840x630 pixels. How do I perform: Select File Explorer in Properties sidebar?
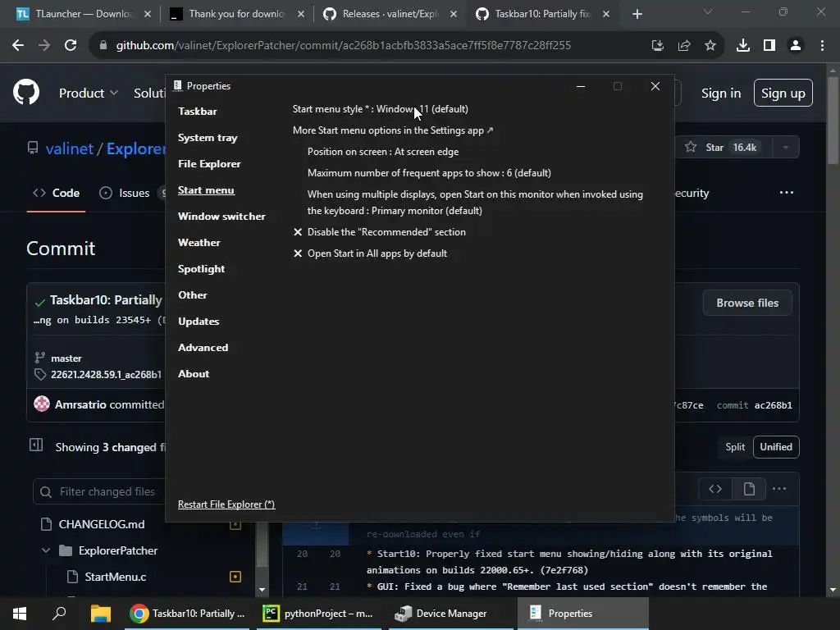209,164
